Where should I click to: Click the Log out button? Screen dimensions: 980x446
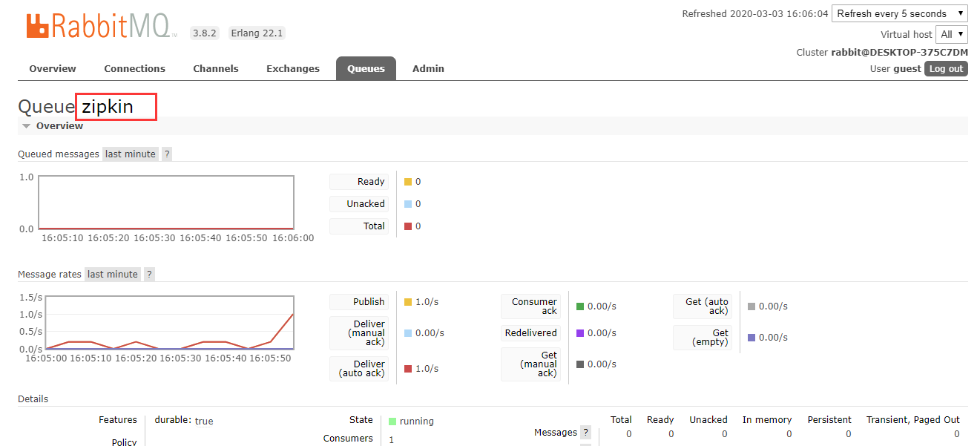pyautogui.click(x=946, y=69)
